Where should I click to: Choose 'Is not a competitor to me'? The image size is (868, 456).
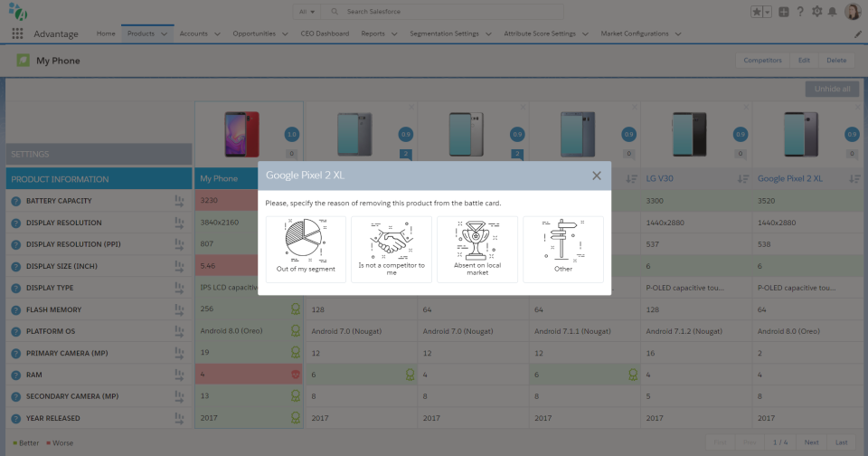(x=391, y=249)
